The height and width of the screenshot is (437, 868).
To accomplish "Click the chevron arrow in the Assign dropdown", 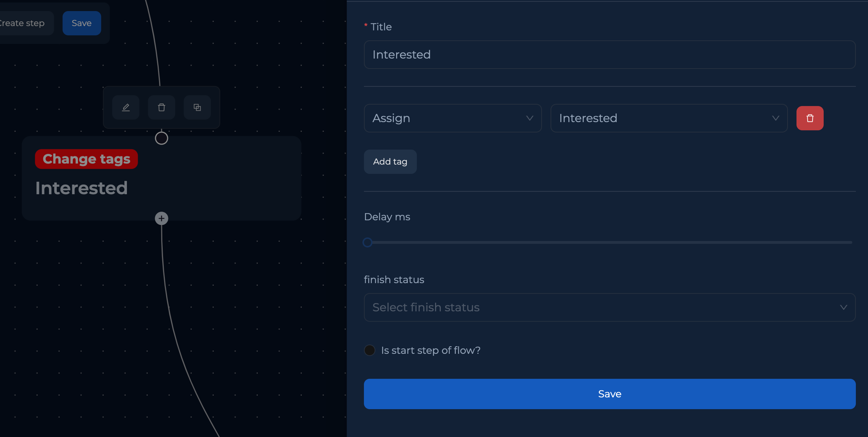I will point(529,118).
